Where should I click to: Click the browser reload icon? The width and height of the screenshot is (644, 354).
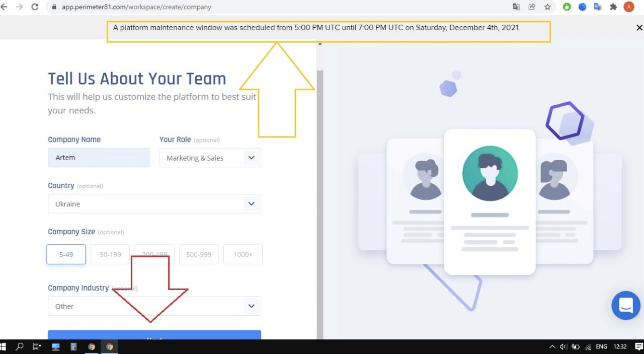pos(35,7)
